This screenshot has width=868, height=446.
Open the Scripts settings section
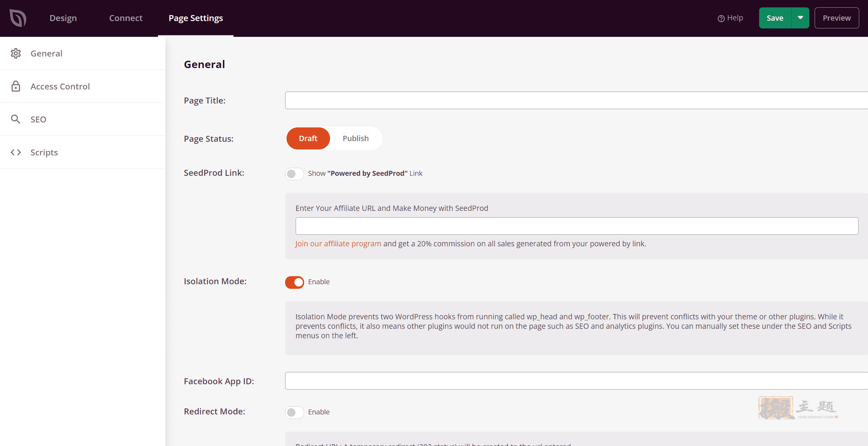(x=83, y=152)
